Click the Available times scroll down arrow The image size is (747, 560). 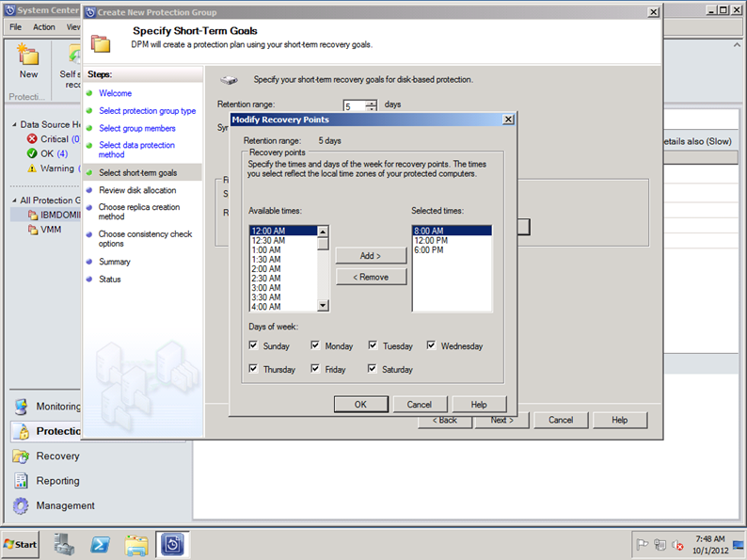pyautogui.click(x=323, y=305)
